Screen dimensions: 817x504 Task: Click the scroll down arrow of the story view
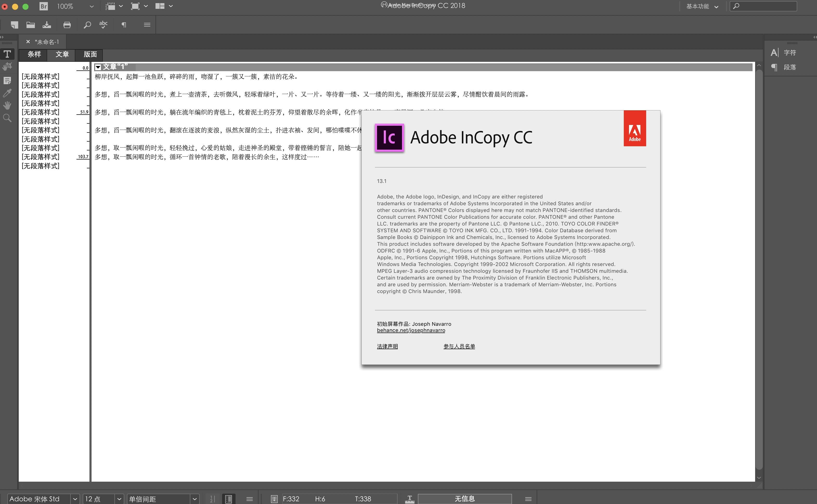pyautogui.click(x=759, y=477)
